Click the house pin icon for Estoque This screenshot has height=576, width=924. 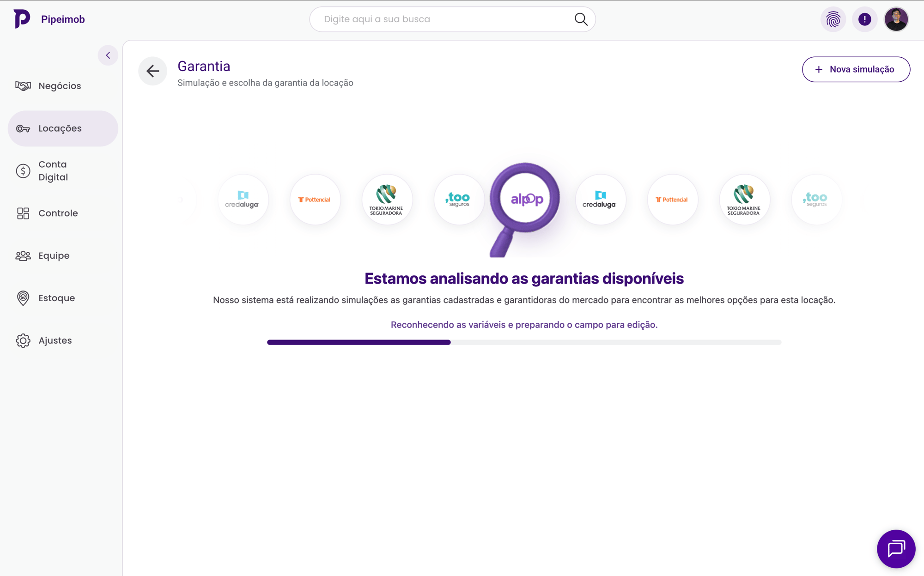point(23,298)
